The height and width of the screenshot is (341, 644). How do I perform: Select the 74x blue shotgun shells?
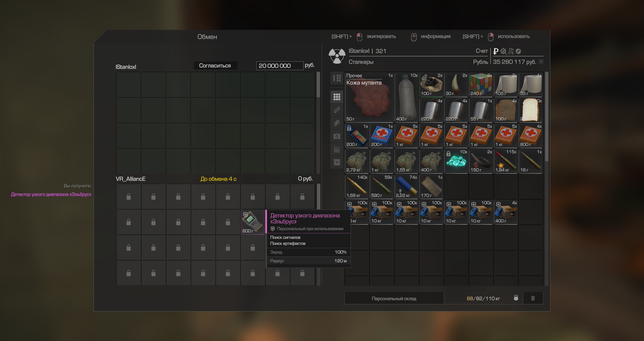coord(407,186)
